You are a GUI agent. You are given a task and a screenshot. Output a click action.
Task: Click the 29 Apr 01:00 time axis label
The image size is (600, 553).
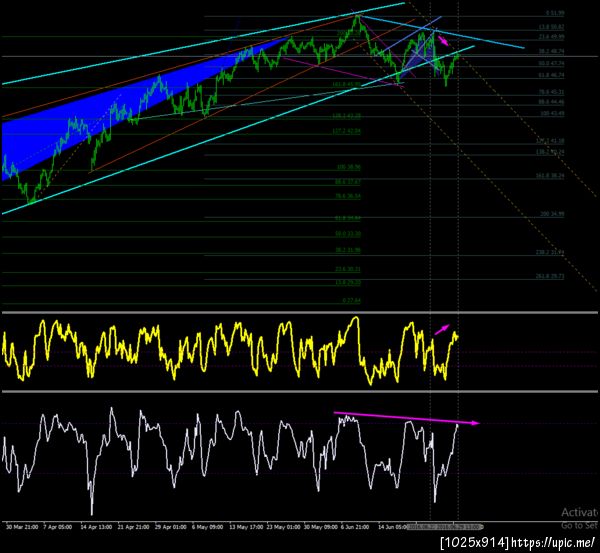[x=171, y=527]
